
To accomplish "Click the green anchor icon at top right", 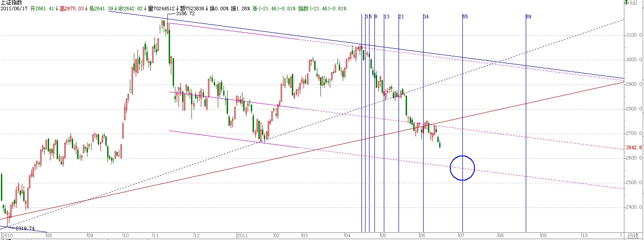I will click(627, 3).
